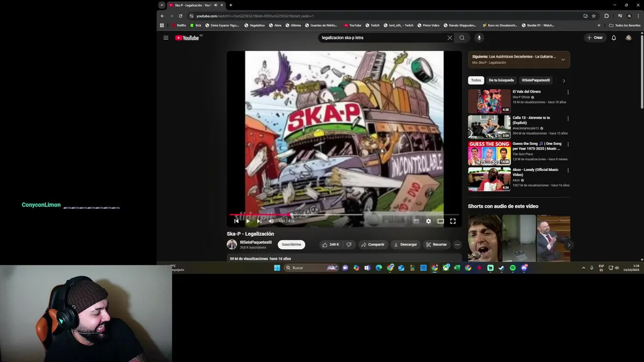Screen dimensions: 644x362
Task: Open Steam from the taskbar
Action: tap(502, 268)
